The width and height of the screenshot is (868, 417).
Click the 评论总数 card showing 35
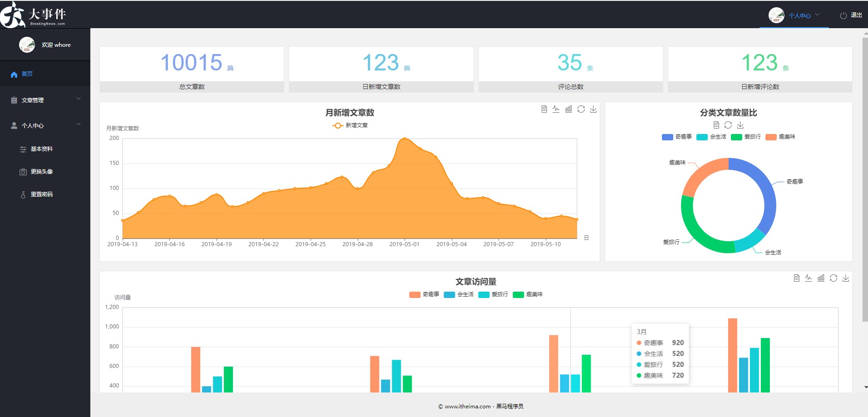click(571, 69)
